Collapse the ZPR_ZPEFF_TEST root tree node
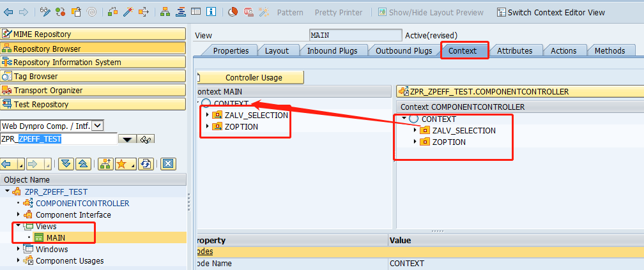Viewport: 644px width, 270px height. 8,191
